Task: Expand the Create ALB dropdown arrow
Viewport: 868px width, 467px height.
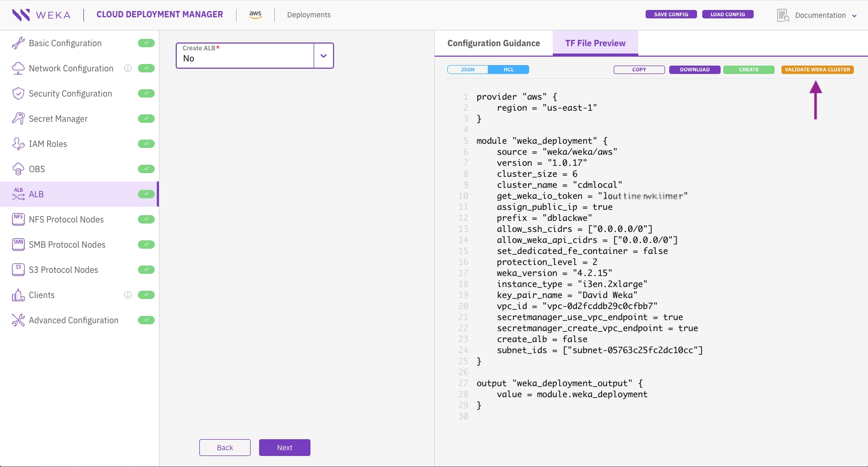Action: [x=324, y=56]
